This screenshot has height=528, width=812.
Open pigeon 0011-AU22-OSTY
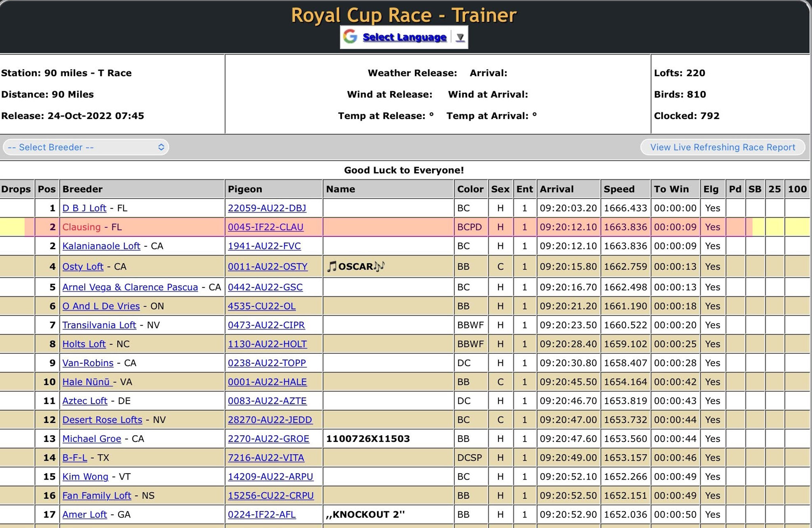click(x=268, y=267)
